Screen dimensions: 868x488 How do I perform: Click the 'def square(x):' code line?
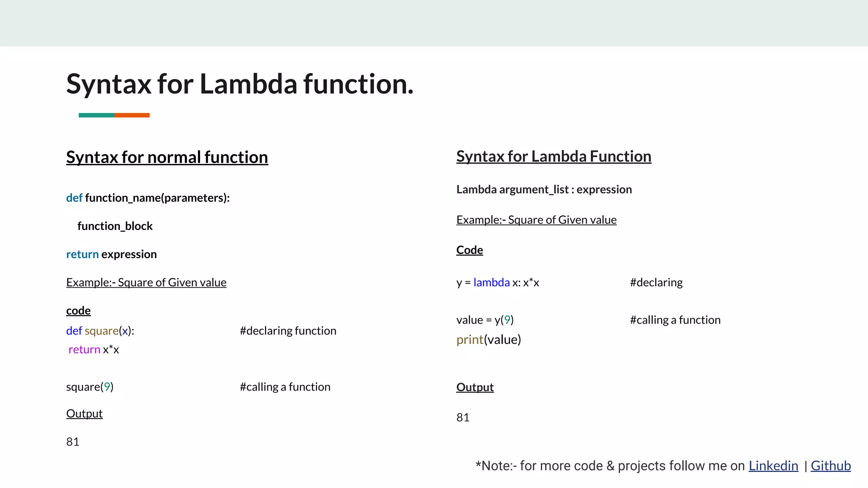coord(100,331)
